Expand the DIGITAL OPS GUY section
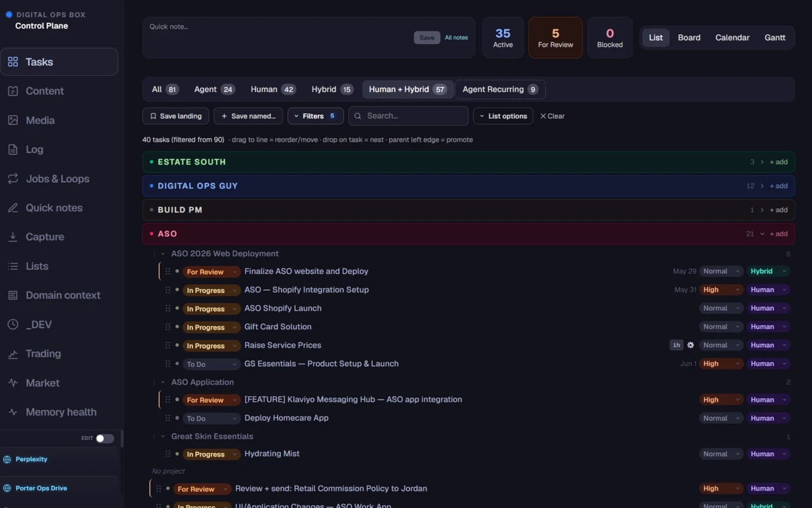The height and width of the screenshot is (508, 812). point(762,186)
